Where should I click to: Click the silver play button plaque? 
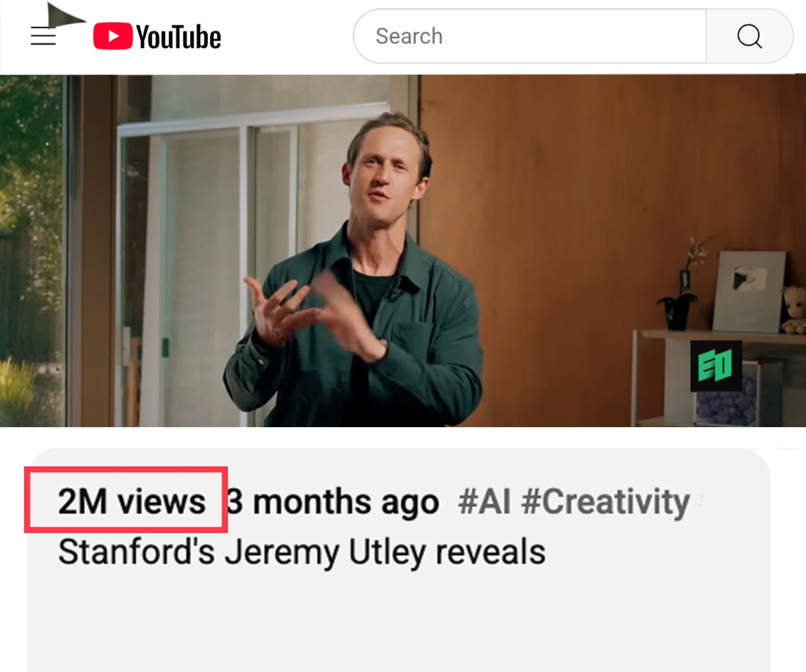click(x=749, y=291)
